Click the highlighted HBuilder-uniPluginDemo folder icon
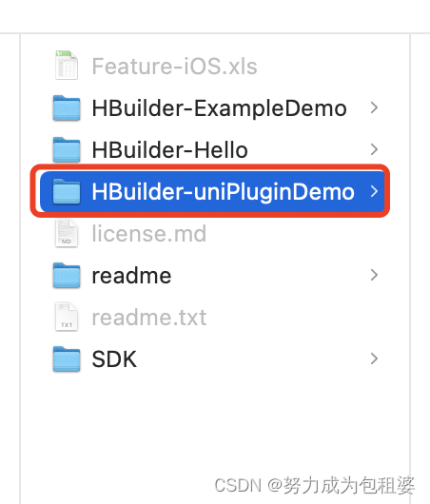The width and height of the screenshot is (430, 504). coord(67,191)
